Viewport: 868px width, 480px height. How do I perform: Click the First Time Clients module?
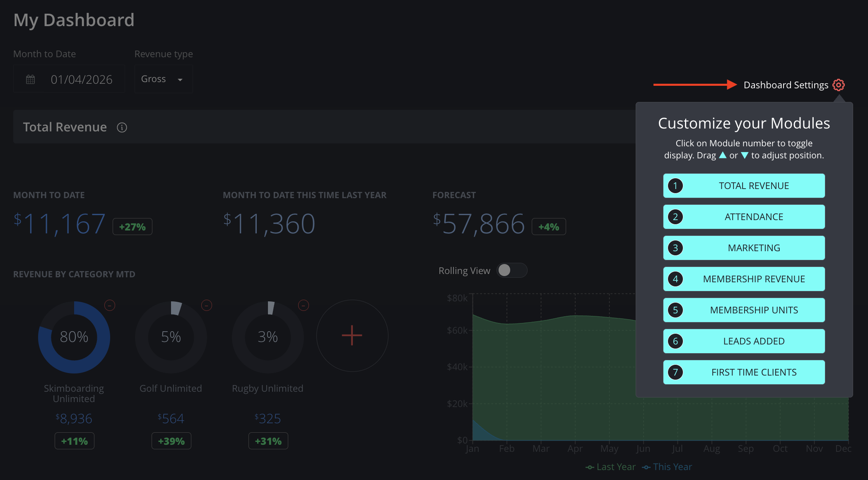pyautogui.click(x=744, y=372)
